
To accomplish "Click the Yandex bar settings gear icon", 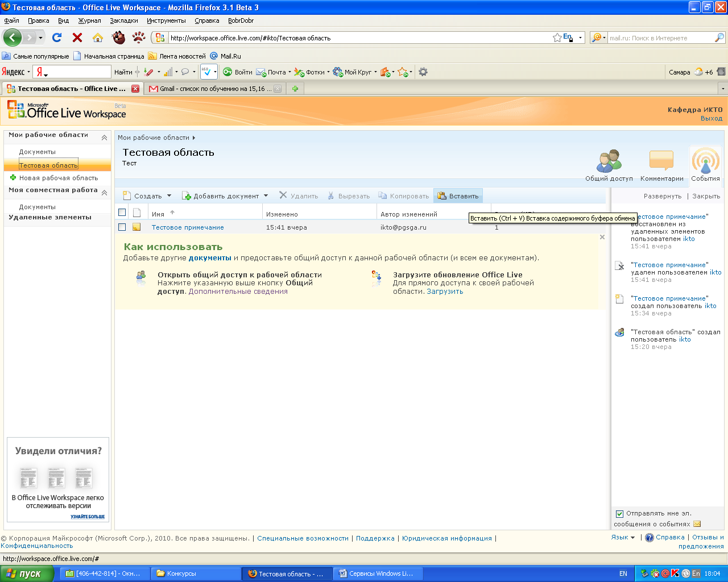I will click(423, 72).
